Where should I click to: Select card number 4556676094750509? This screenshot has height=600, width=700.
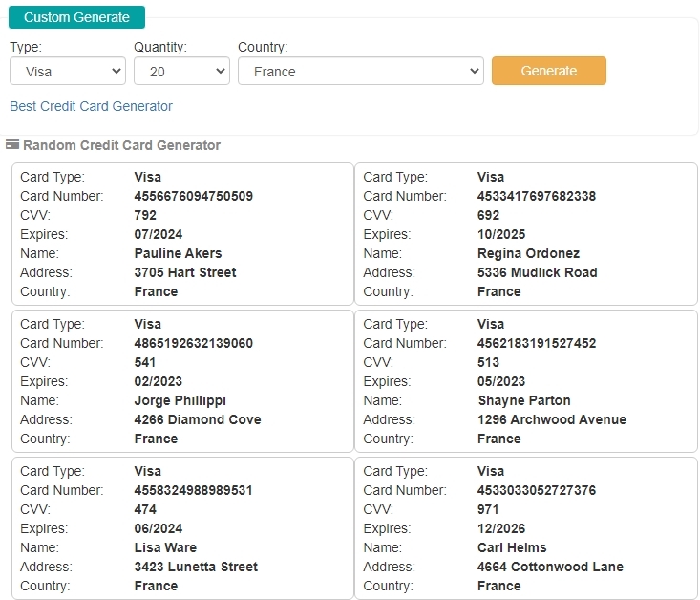[193, 196]
